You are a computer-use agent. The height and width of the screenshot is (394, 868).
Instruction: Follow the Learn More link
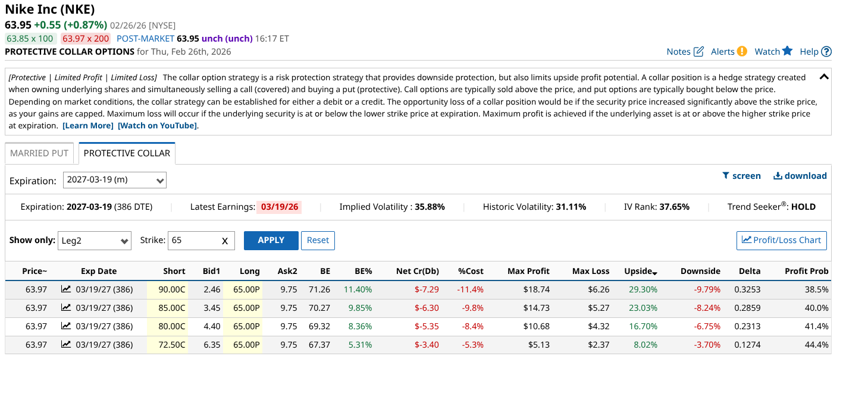click(x=87, y=125)
